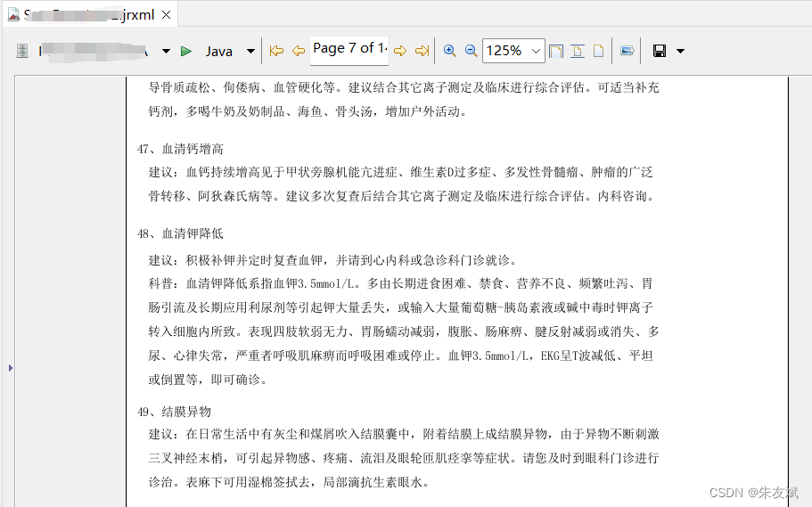Open the 125% zoom level combo box
This screenshot has height=507, width=812.
pos(513,51)
